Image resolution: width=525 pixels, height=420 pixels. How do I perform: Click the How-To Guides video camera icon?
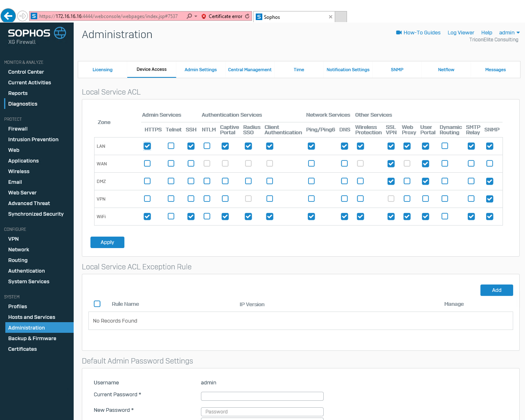(399, 32)
